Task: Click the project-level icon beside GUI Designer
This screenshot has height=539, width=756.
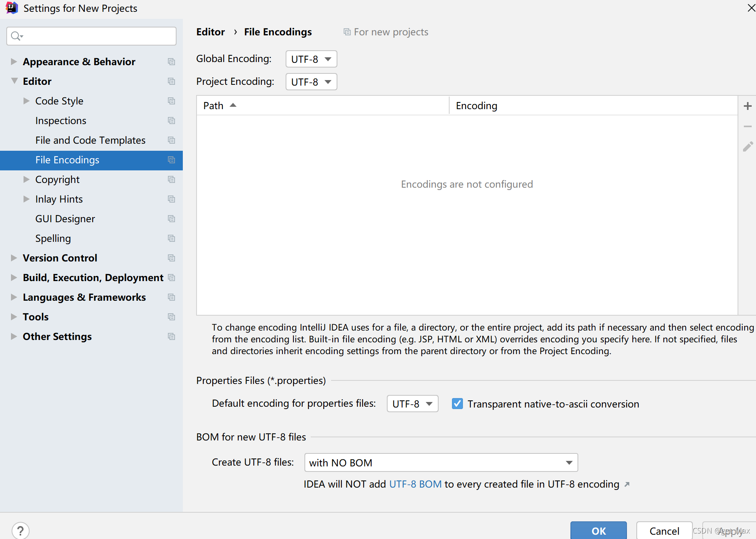Action: pos(171,219)
